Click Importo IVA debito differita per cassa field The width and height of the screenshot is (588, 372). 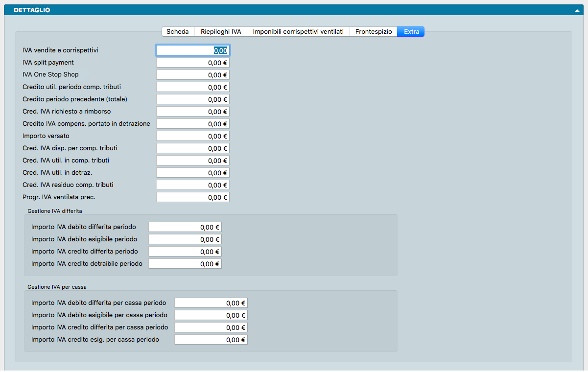point(211,303)
